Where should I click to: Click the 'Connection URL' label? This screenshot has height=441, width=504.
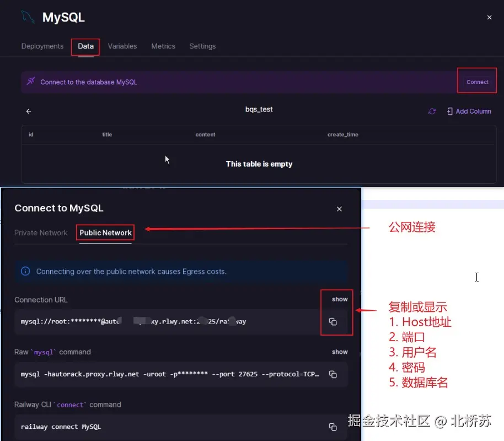(x=41, y=300)
